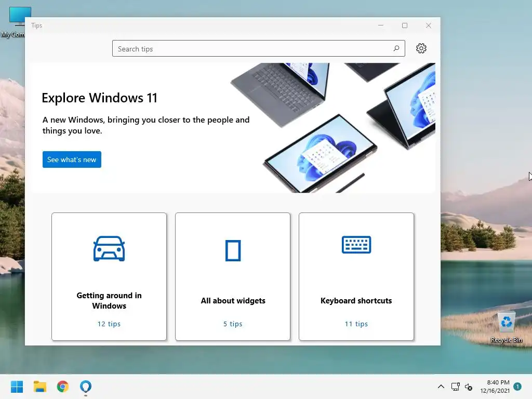Select the Recycle Bin desktop icon
This screenshot has width=532, height=399.
506,327
